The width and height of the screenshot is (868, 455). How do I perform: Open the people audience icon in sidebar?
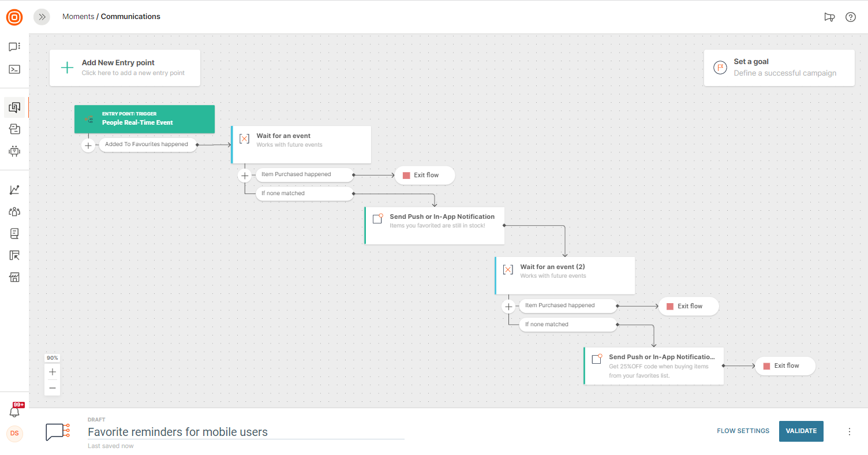pyautogui.click(x=14, y=211)
